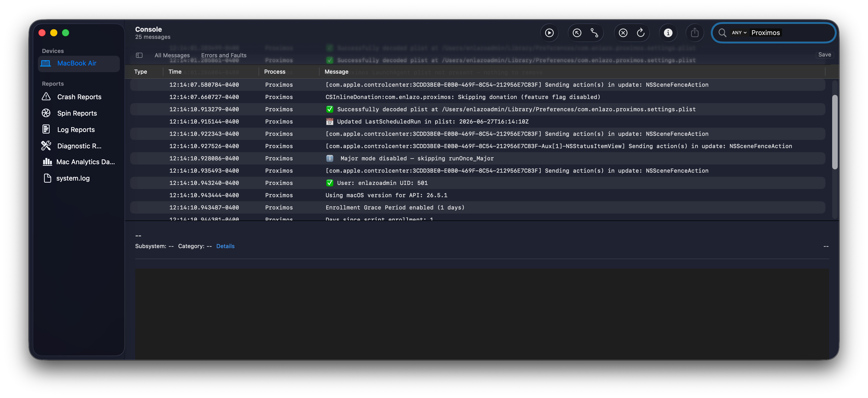Click the Diagnostic Reports tools icon
The image size is (868, 398).
tap(46, 146)
